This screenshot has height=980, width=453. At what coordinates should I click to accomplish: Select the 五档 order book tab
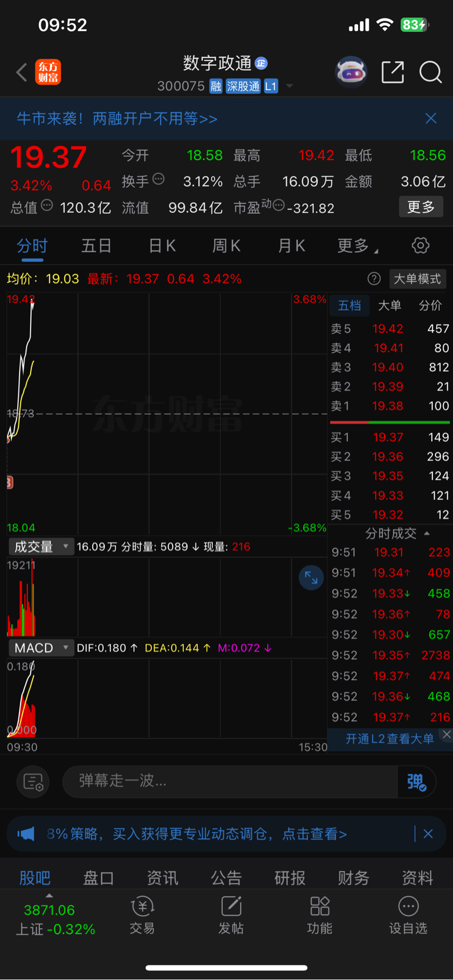349,305
